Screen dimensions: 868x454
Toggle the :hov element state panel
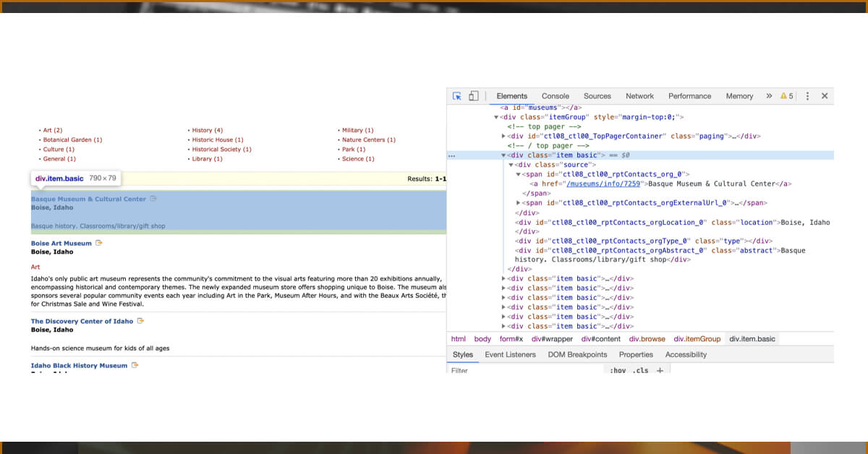[x=618, y=371]
